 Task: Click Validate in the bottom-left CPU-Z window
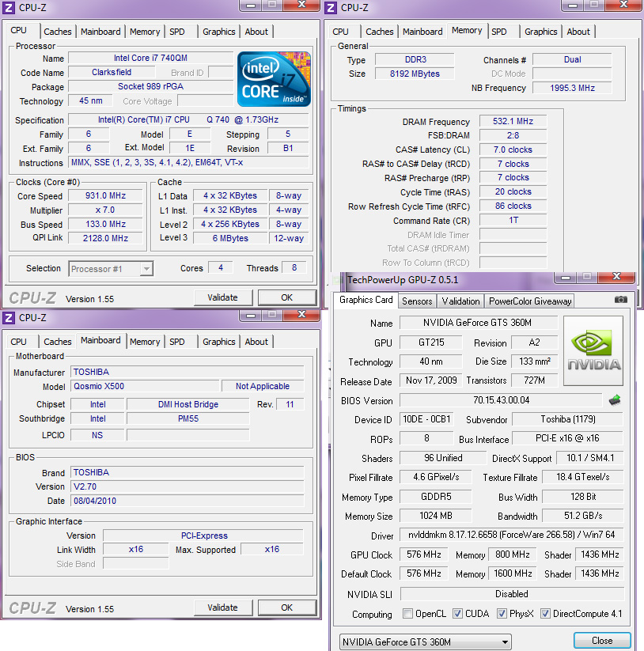222,607
